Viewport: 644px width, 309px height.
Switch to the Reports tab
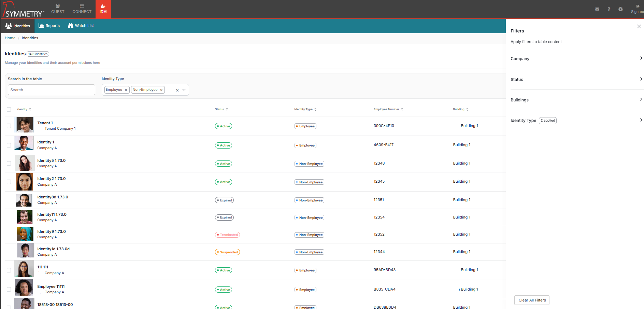pos(49,26)
